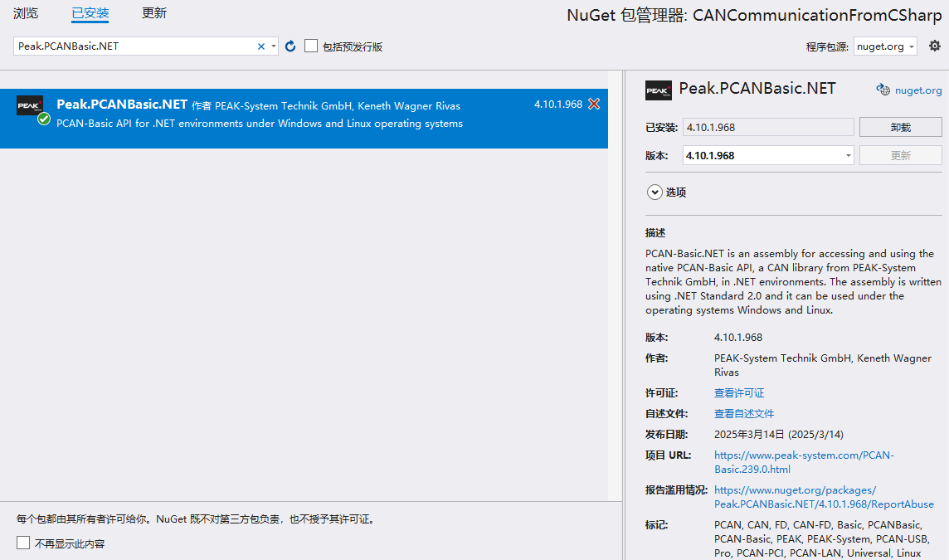Expand the 选项 section
This screenshot has width=949, height=560.
point(655,192)
